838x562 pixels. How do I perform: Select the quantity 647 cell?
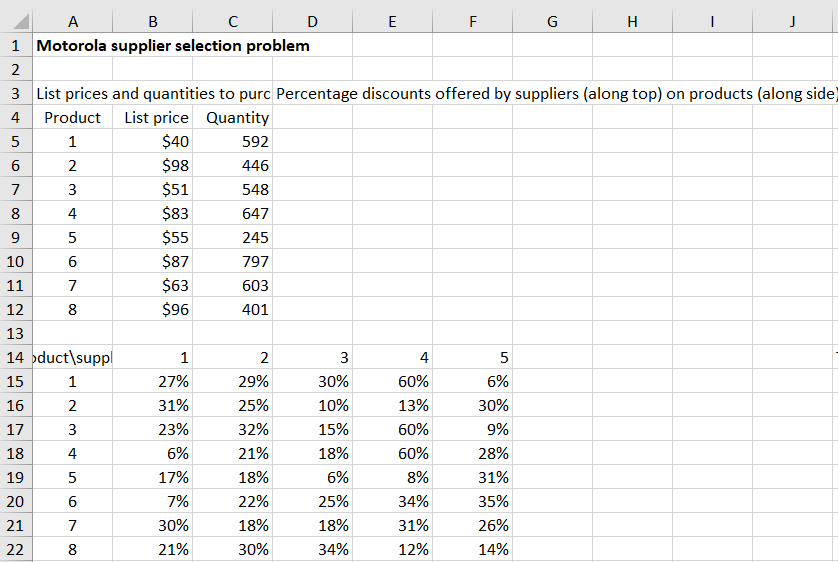click(232, 214)
